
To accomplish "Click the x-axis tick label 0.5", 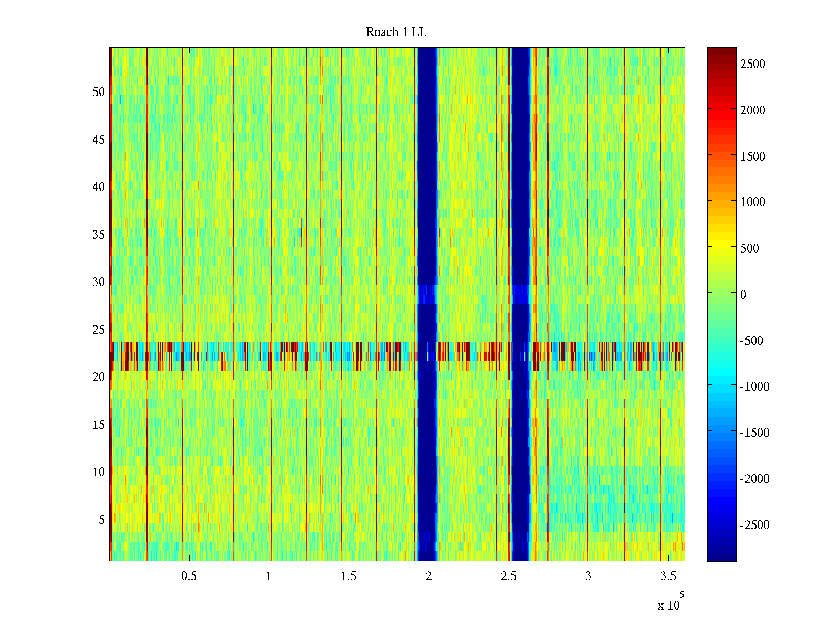I will pos(189,576).
